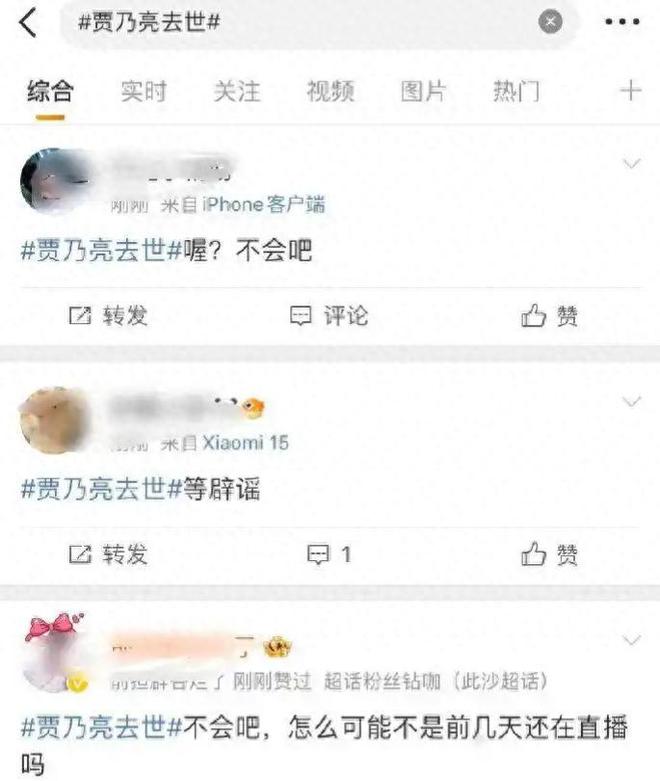
Task: Clear the search box with the X icon
Action: point(550,21)
